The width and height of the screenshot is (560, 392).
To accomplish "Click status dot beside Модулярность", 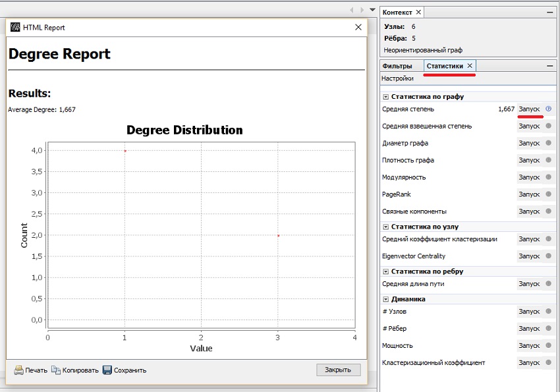I will click(549, 177).
